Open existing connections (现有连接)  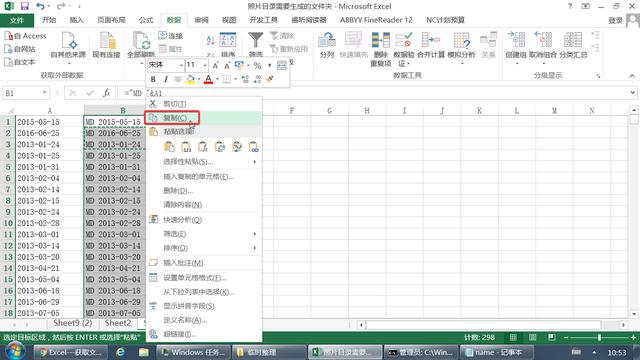[106, 45]
